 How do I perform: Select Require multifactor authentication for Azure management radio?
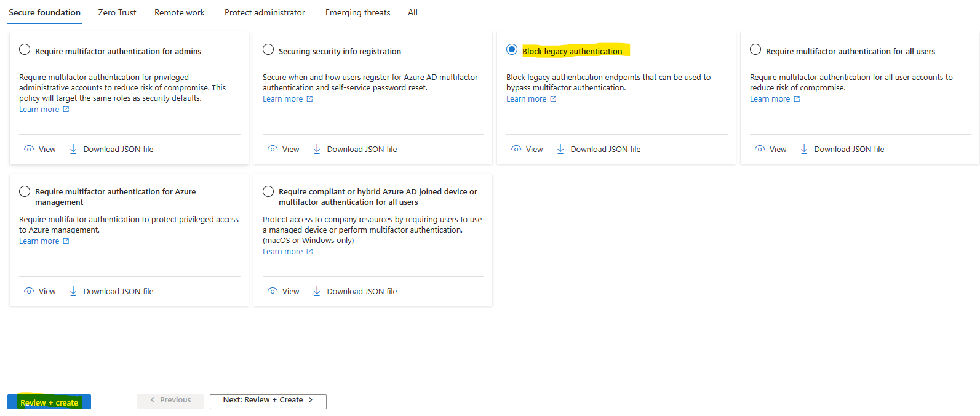(25, 191)
